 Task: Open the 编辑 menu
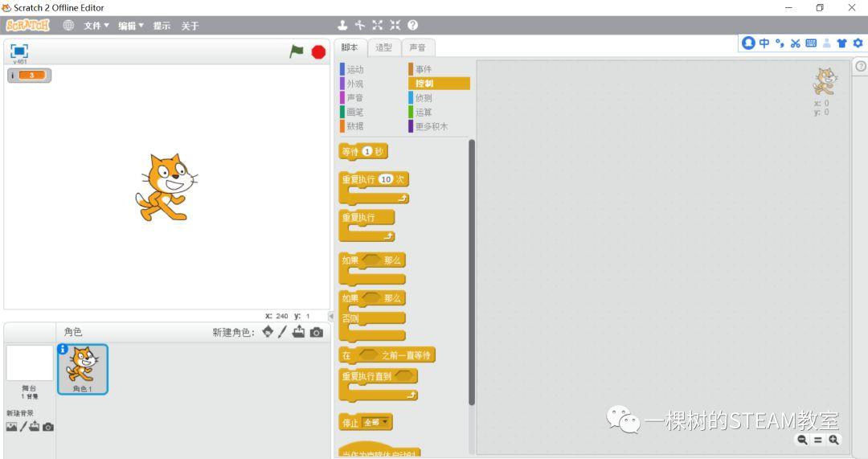(131, 26)
